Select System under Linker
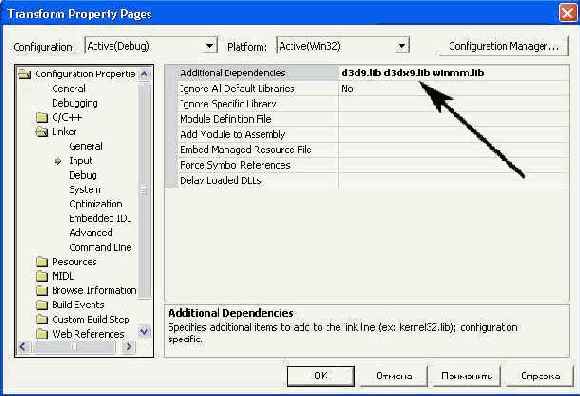580x396 pixels. click(x=85, y=190)
